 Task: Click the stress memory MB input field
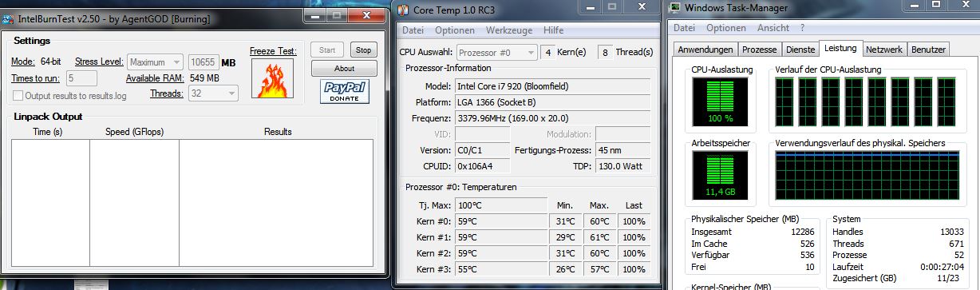coord(204,62)
